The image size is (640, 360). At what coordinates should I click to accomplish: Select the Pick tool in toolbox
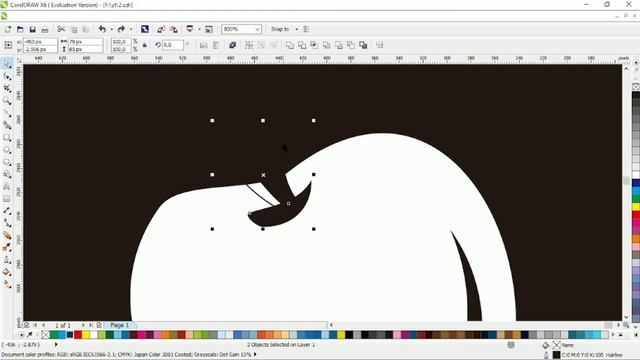[7, 64]
